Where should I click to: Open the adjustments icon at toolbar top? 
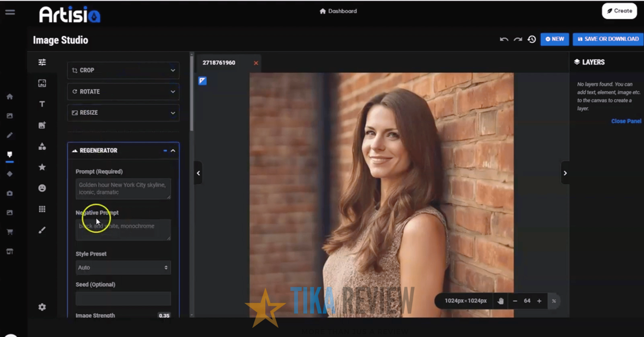pyautogui.click(x=42, y=62)
